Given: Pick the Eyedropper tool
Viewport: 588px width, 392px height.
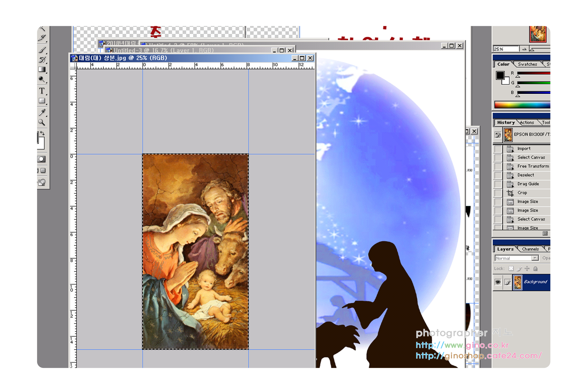Looking at the screenshot, I should tap(42, 112).
